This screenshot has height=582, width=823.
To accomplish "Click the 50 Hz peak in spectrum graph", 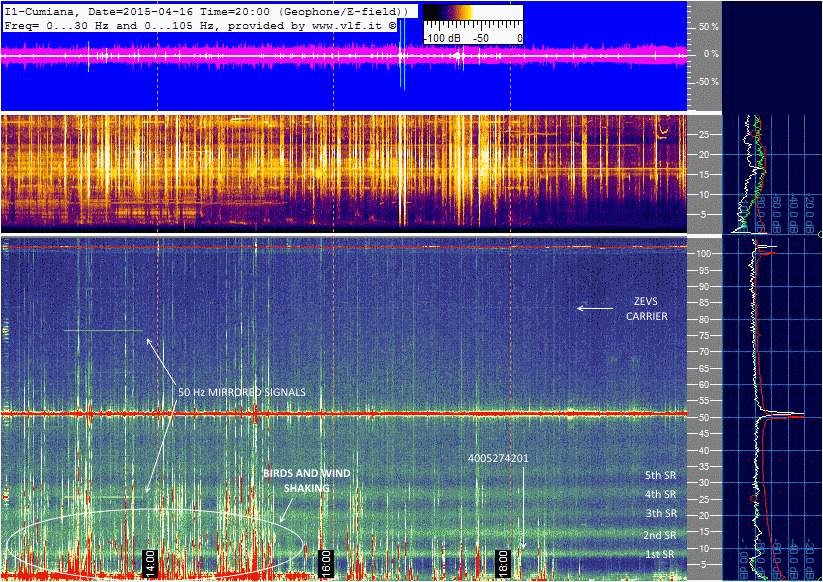I will click(x=790, y=414).
